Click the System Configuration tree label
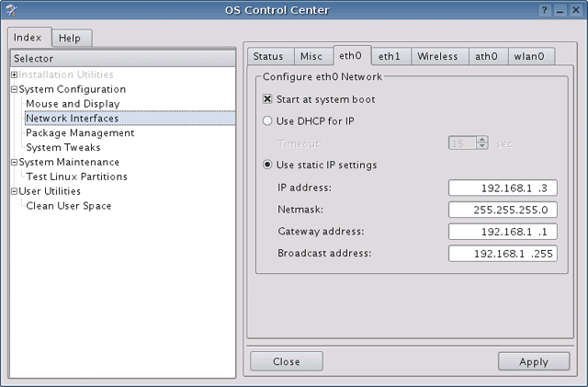This screenshot has height=387, width=588. [x=73, y=89]
